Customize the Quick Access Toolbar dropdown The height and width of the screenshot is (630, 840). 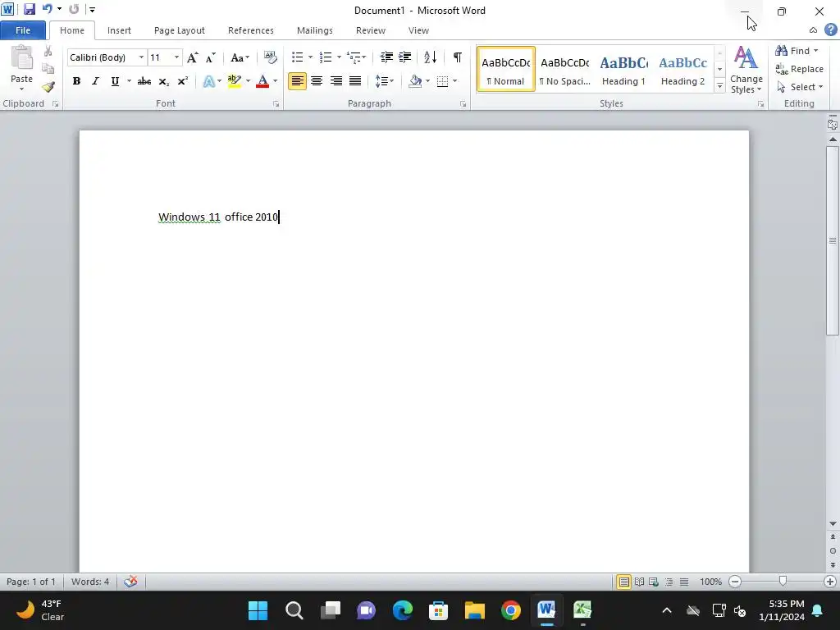click(92, 9)
